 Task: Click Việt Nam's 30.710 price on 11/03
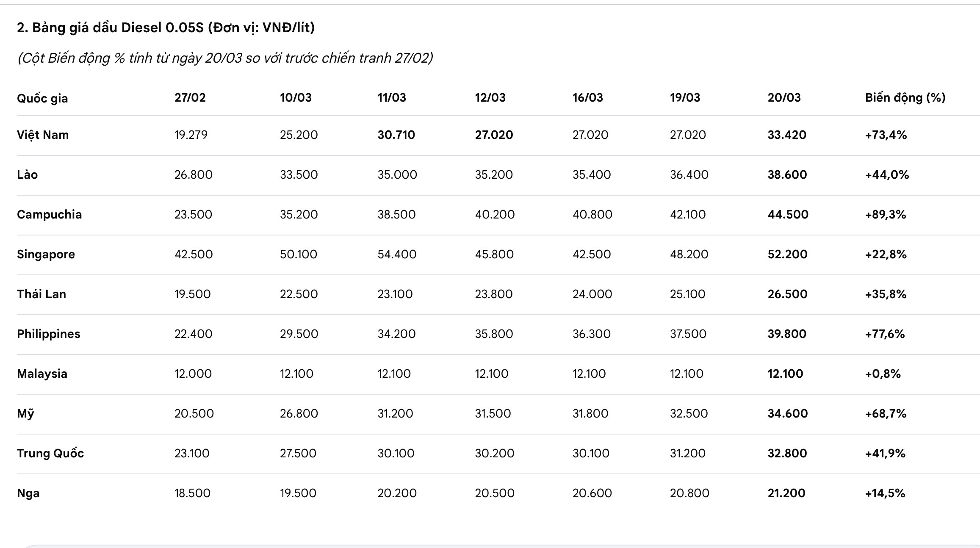tap(396, 135)
